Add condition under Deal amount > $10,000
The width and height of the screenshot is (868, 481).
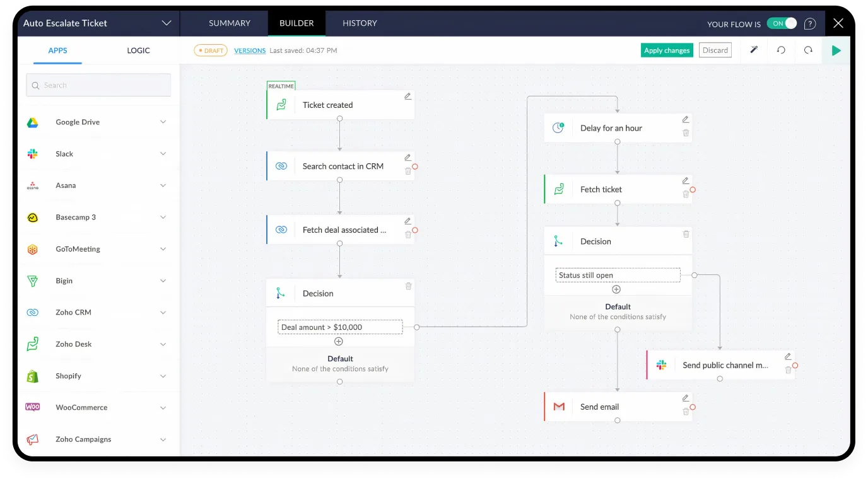339,342
